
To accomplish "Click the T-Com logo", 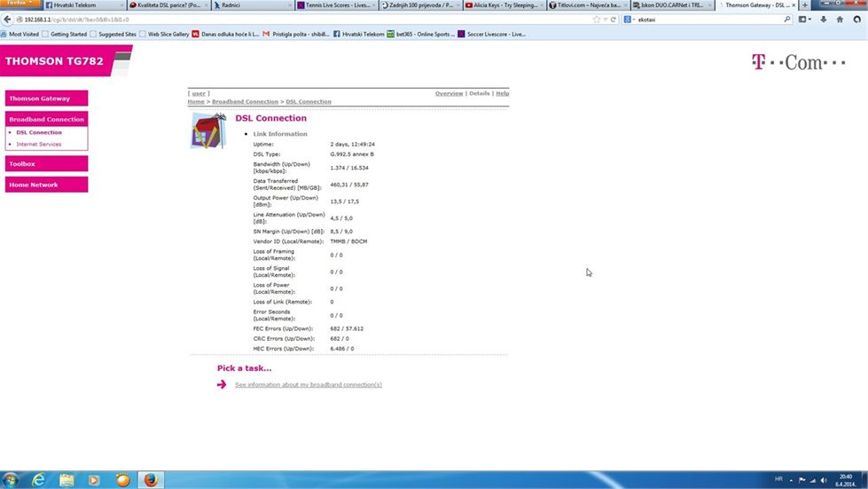I will click(x=798, y=62).
